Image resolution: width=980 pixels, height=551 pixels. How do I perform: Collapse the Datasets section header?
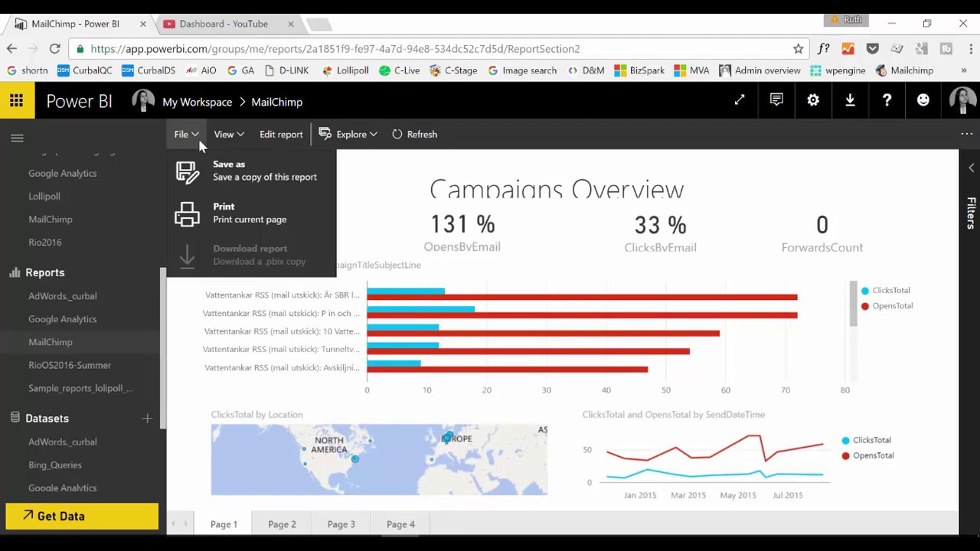[47, 419]
